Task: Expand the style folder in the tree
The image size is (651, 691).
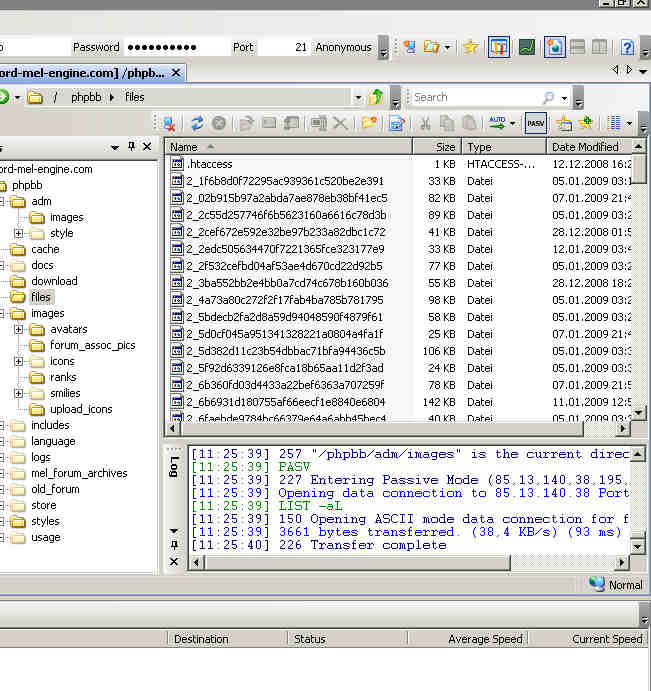Action: 18,233
